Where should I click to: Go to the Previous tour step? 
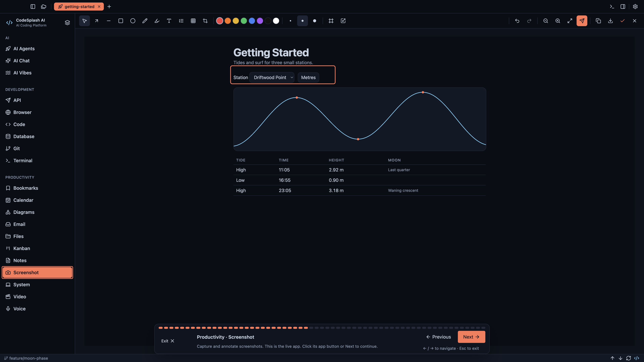point(439,337)
